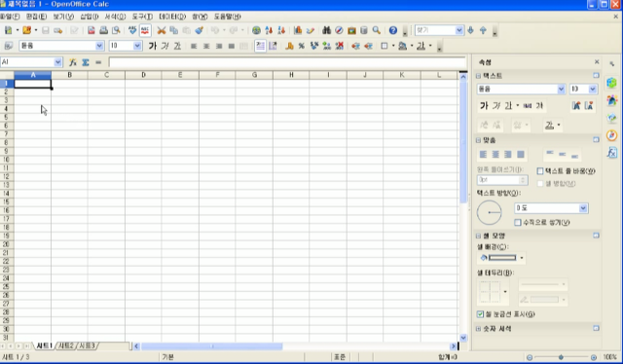This screenshot has width=623, height=364.
Task: Collapse the sidebar text section expander
Action: pos(478,76)
